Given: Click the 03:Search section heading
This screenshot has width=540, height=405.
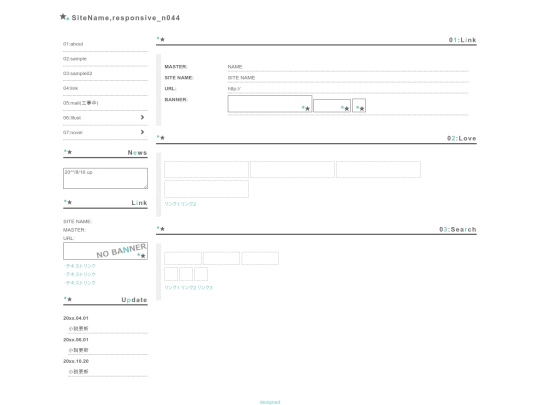Looking at the screenshot, I should click(x=458, y=229).
